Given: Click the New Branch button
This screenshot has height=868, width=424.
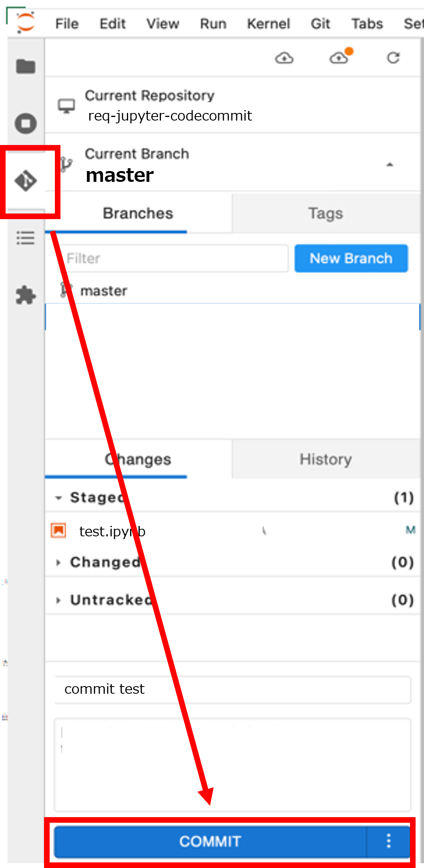Looking at the screenshot, I should 351,258.
